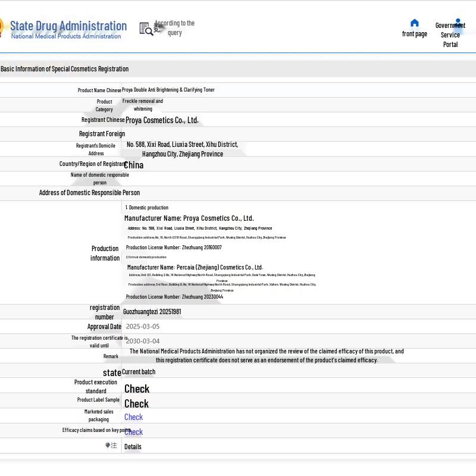Select state value "Current batch"
Screen dimensions: 476x476
139,372
